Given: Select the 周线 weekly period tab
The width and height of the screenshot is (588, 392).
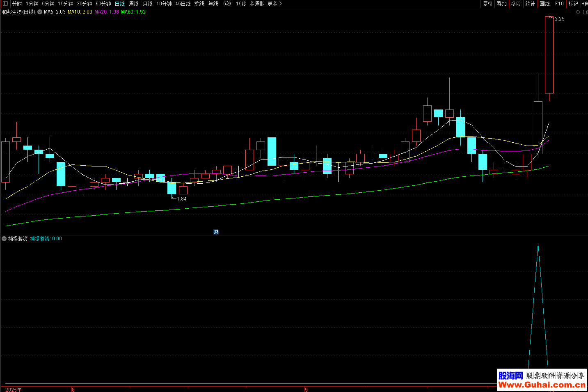Looking at the screenshot, I should pyautogui.click(x=134, y=4).
